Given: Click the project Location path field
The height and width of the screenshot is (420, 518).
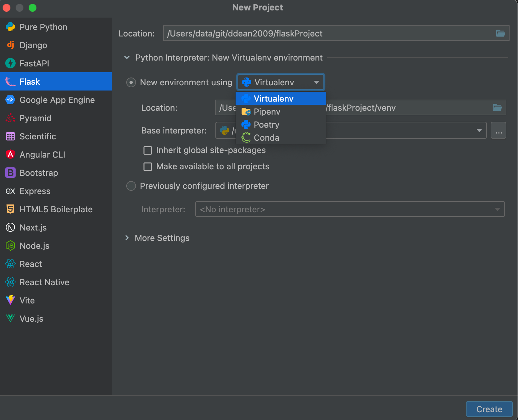Looking at the screenshot, I should (325, 33).
